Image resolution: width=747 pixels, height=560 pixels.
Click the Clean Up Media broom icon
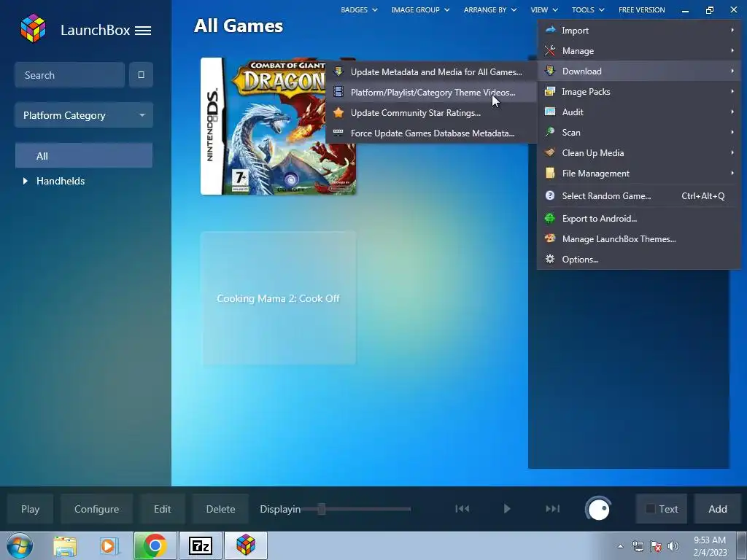(550, 152)
